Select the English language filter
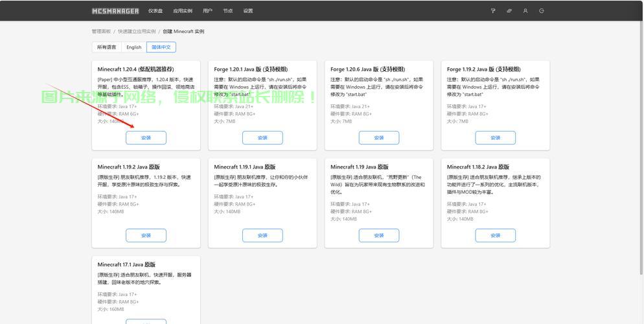 134,47
